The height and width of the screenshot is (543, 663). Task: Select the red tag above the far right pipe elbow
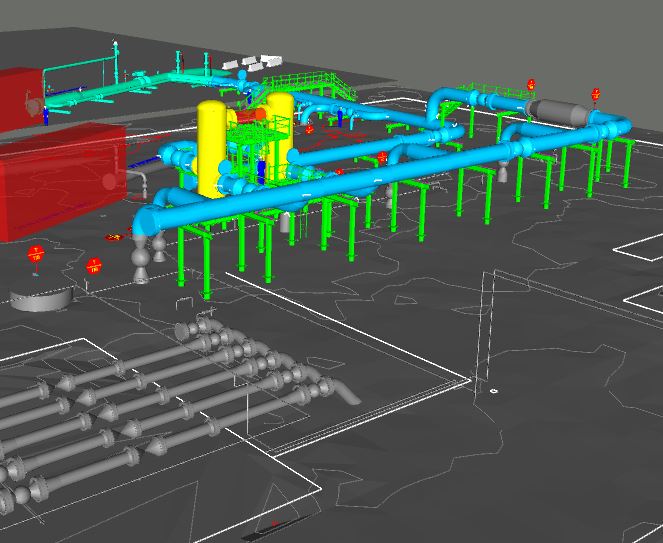pyautogui.click(x=595, y=93)
